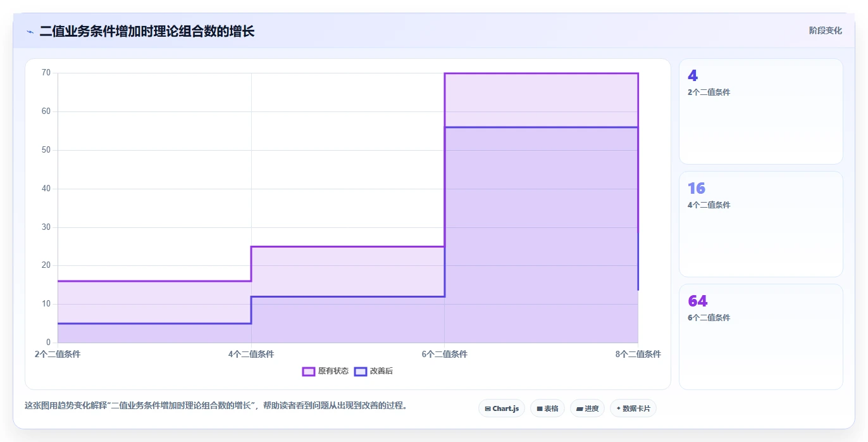Click the blue 改善后 legend color box
The height and width of the screenshot is (442, 868).
(361, 371)
